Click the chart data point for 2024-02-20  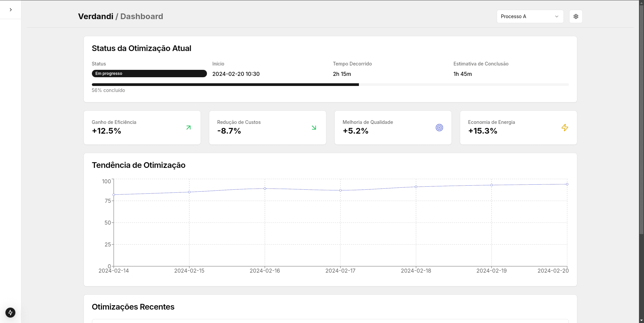(567, 184)
